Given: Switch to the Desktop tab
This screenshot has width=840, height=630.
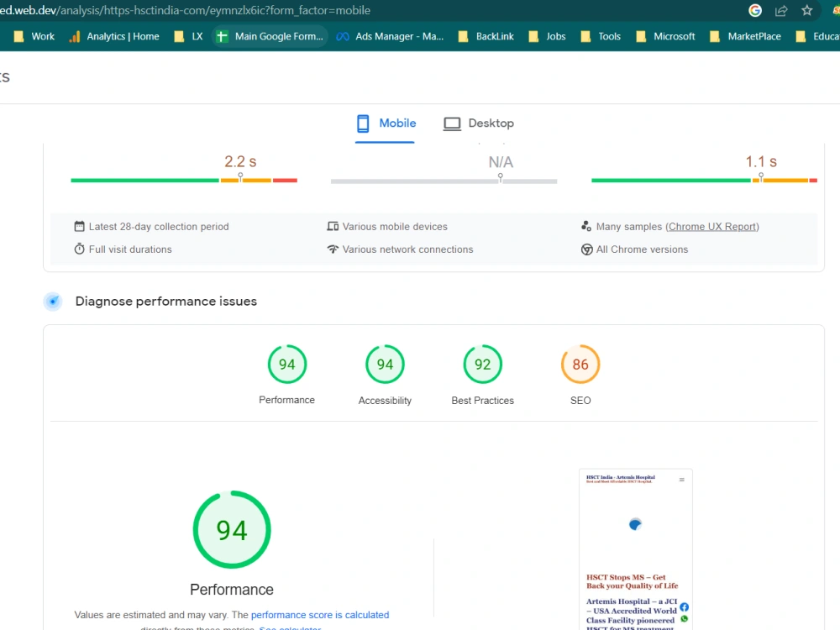Looking at the screenshot, I should click(x=479, y=123).
